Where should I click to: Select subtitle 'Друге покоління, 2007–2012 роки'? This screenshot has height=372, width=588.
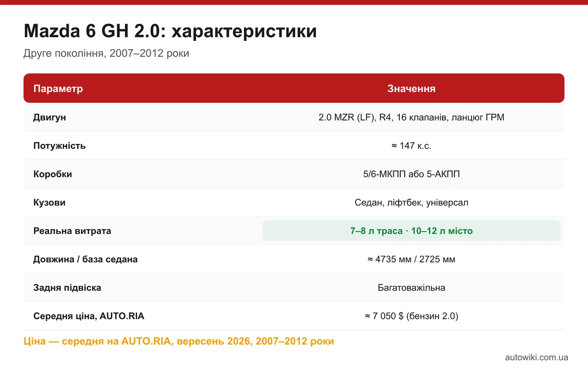(x=106, y=53)
